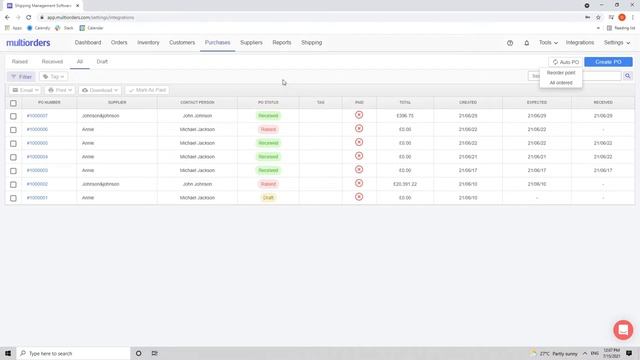Click the Windows taskbar search box
640x360 pixels.
(x=73, y=353)
